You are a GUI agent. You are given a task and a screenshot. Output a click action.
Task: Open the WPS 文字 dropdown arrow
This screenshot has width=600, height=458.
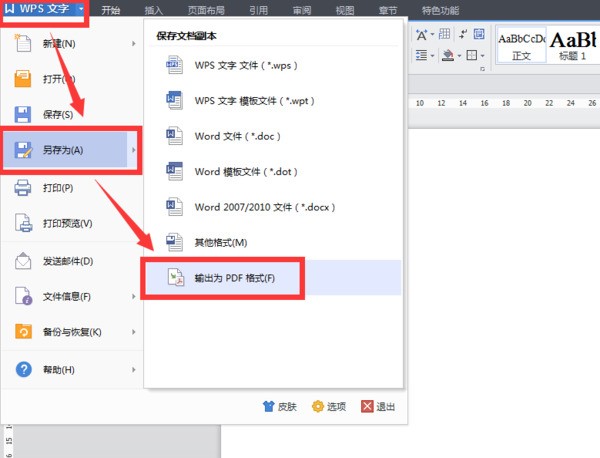point(78,10)
